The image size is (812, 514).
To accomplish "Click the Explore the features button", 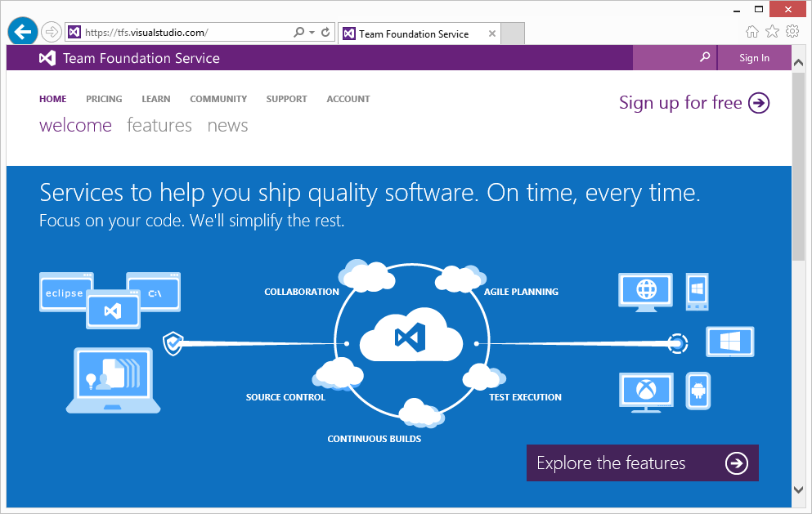I will [x=642, y=463].
